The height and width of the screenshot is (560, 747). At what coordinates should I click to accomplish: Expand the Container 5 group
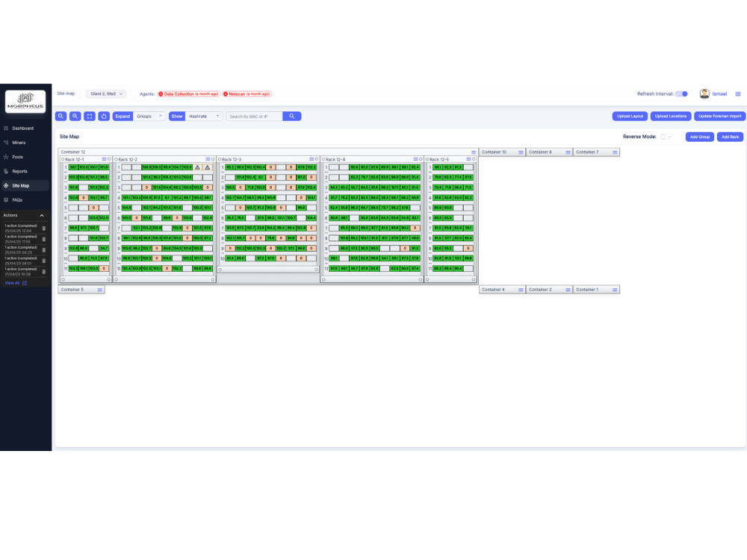click(x=81, y=290)
